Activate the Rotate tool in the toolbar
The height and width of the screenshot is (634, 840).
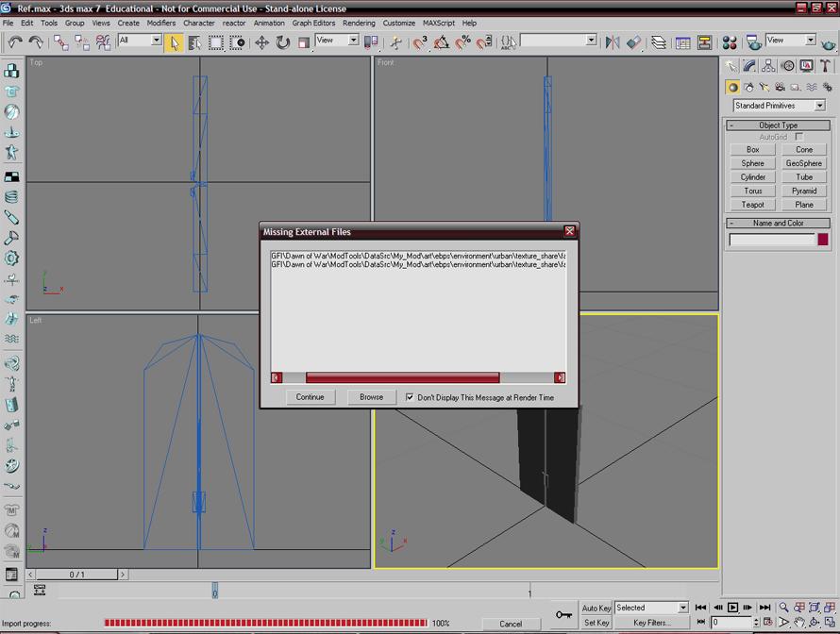282,42
